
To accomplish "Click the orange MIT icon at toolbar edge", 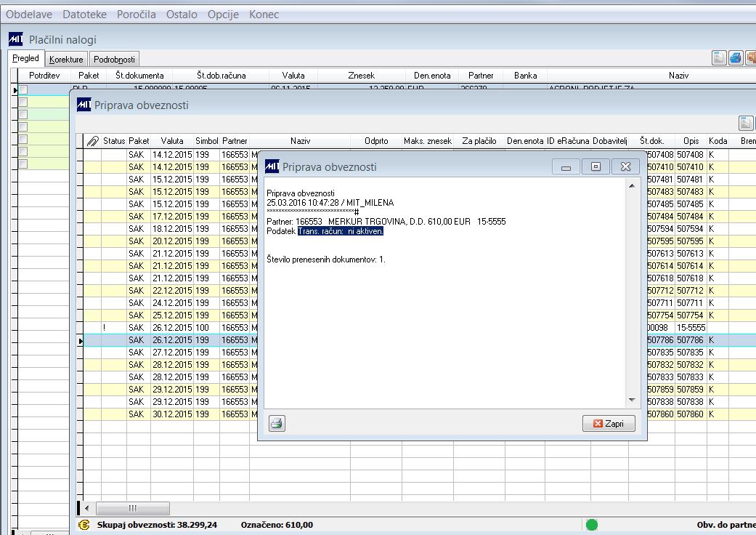I will 751,58.
